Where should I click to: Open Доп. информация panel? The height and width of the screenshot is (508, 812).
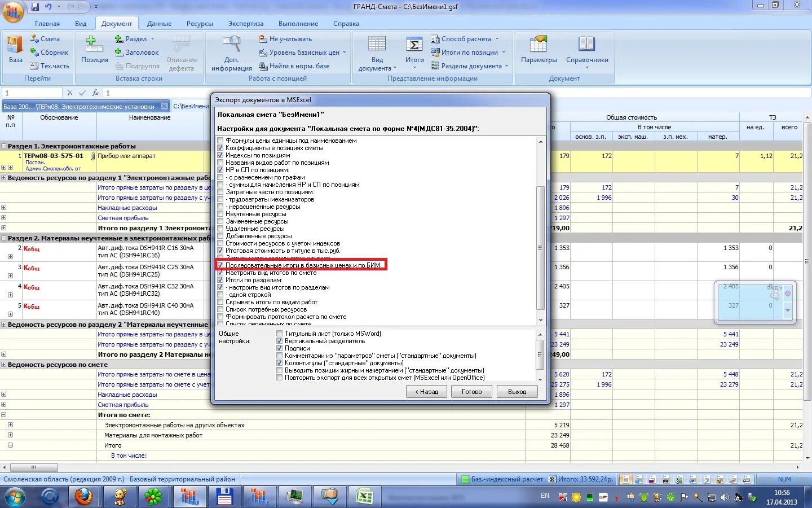point(232,54)
